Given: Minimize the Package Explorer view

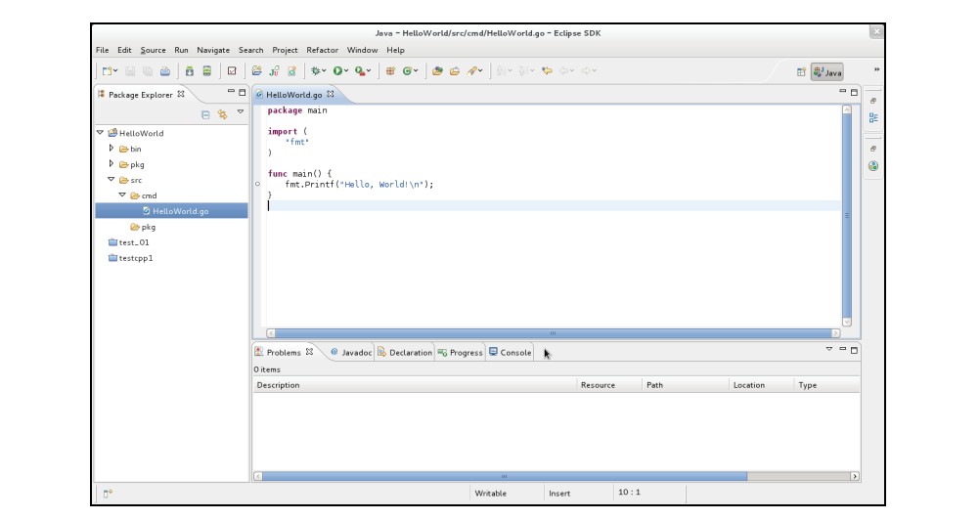Looking at the screenshot, I should [231, 92].
